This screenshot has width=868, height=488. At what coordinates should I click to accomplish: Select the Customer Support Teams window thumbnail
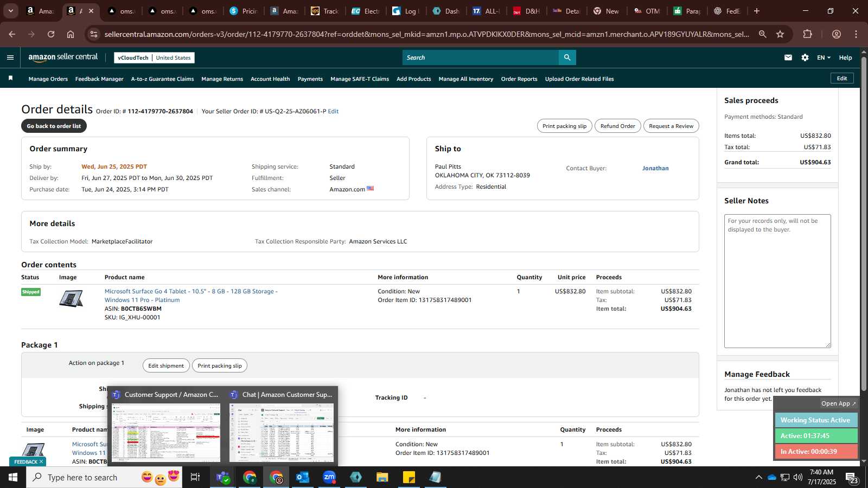pos(165,426)
